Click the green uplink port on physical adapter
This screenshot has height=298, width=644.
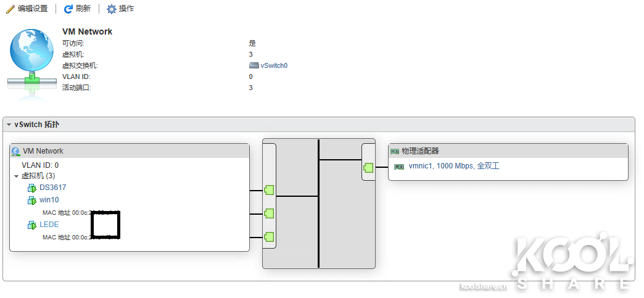point(368,167)
